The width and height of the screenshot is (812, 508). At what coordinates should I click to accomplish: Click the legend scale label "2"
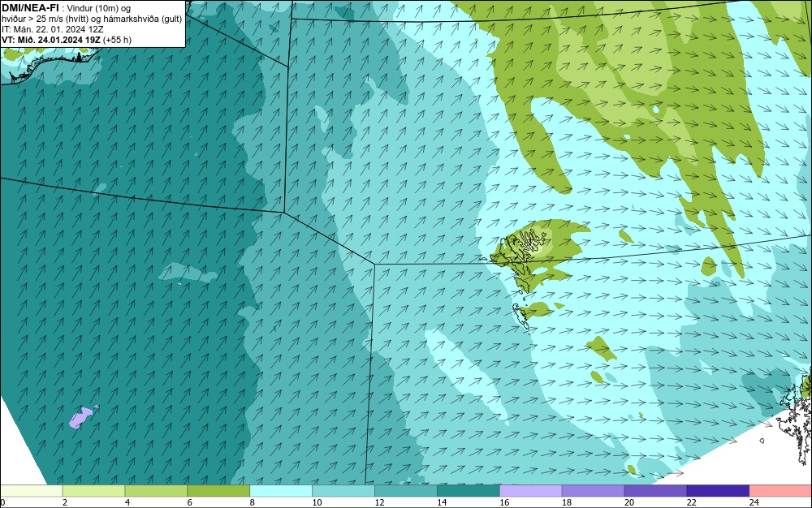coord(65,502)
